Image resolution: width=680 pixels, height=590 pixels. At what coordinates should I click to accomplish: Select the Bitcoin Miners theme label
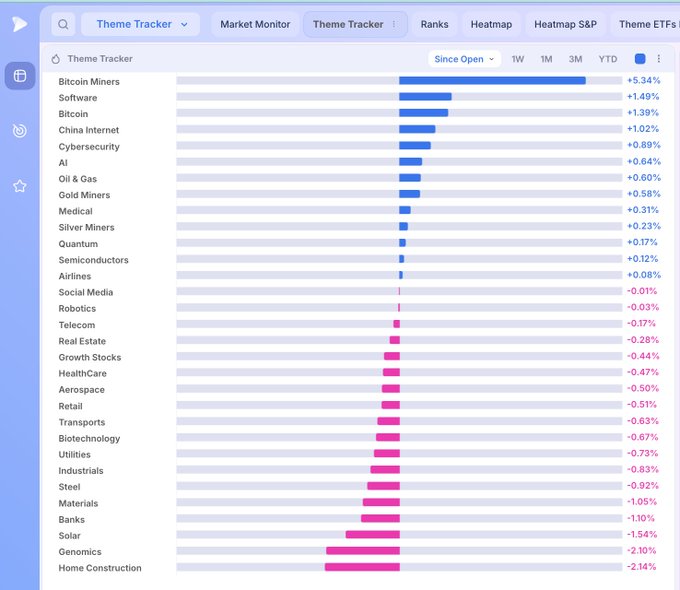tap(89, 82)
